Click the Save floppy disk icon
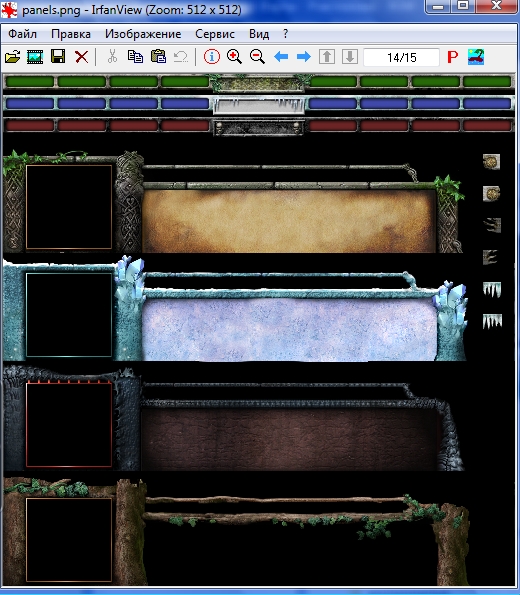 coord(58,57)
